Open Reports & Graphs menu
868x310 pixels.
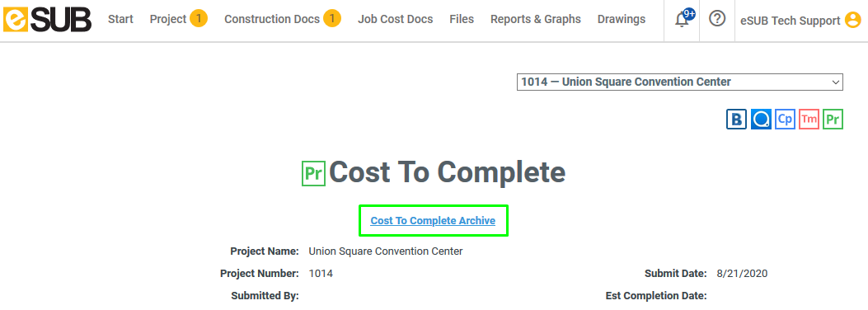click(x=535, y=20)
